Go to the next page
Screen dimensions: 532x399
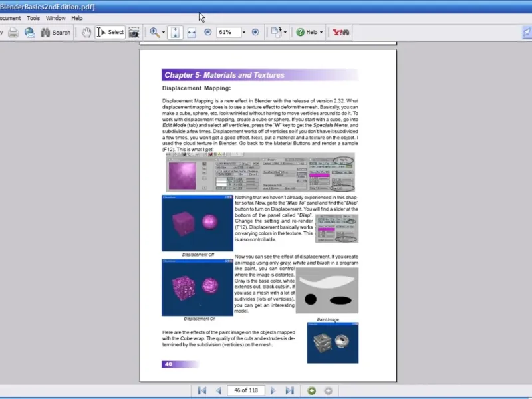click(273, 390)
